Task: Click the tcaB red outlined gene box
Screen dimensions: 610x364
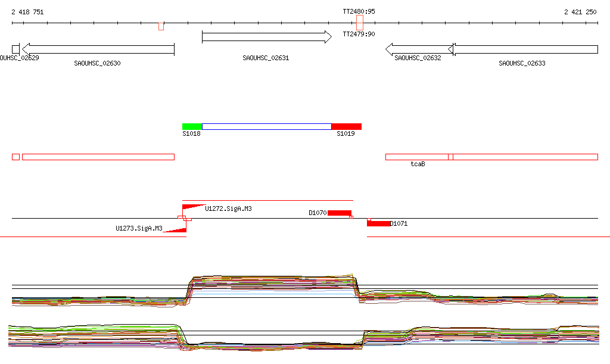Action: [x=419, y=157]
